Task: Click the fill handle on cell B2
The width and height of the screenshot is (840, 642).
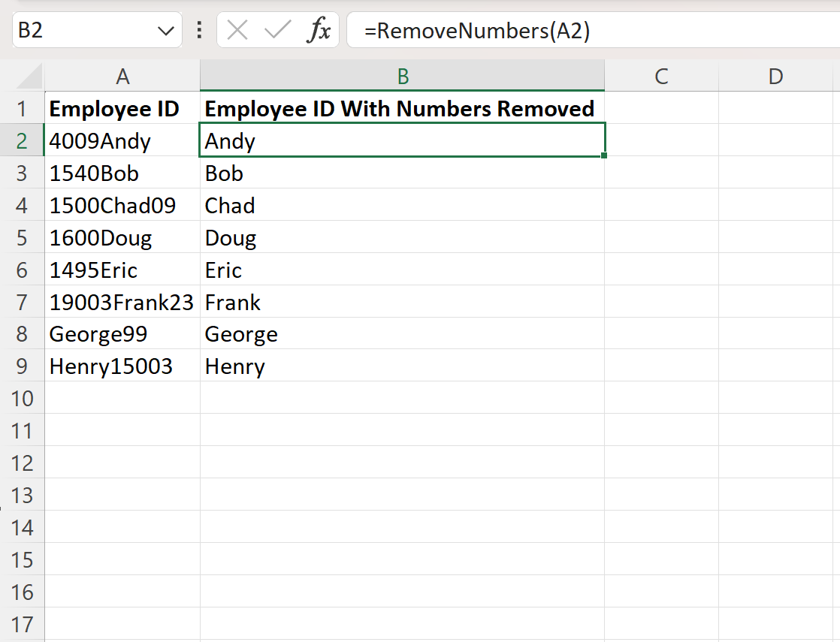Action: 605,155
